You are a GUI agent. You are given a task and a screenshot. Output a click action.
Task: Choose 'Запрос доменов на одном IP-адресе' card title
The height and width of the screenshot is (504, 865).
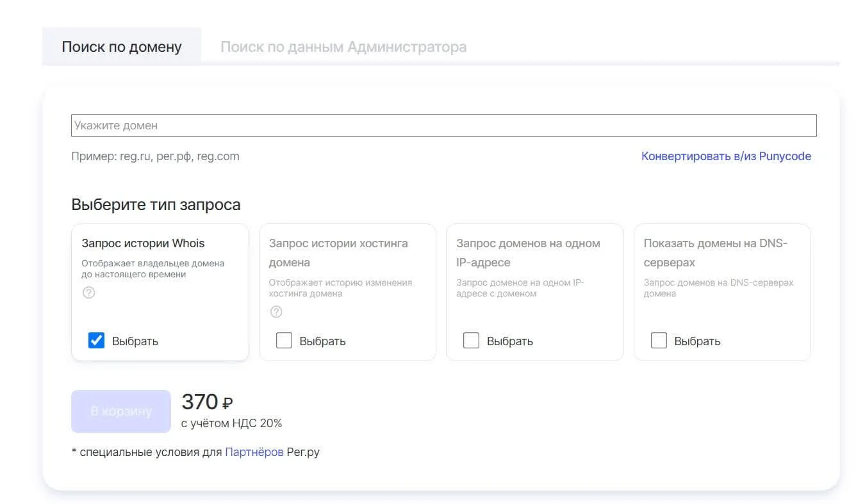528,252
